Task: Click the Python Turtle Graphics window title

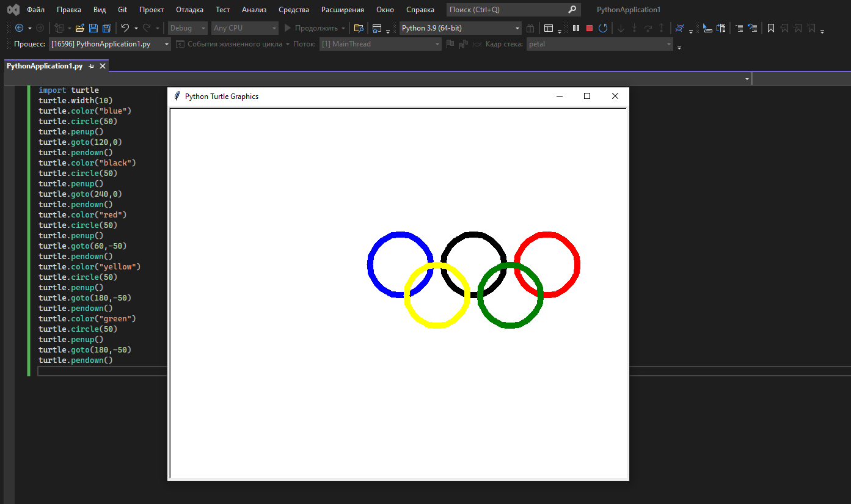Action: [x=222, y=96]
